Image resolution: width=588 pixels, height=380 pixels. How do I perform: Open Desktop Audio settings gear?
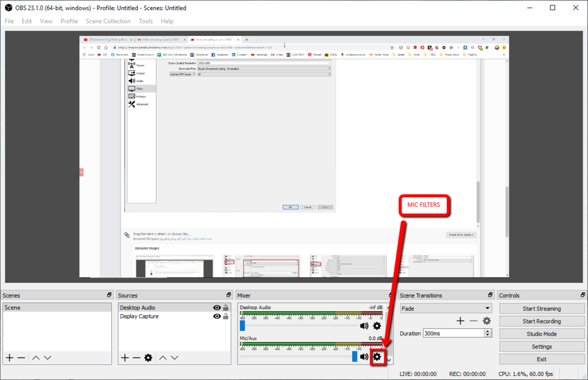pyautogui.click(x=377, y=326)
